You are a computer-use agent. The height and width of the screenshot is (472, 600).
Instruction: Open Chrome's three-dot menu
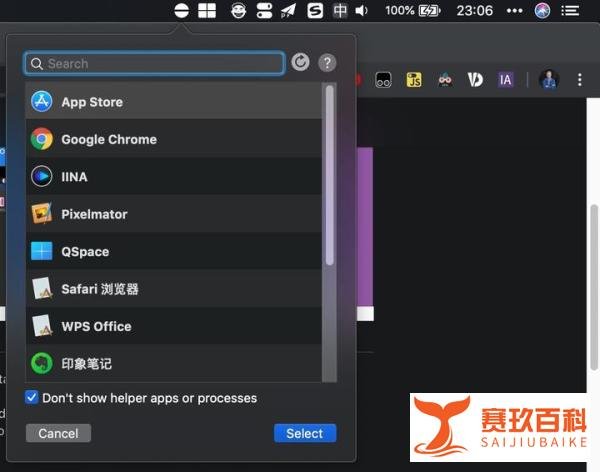pos(580,80)
